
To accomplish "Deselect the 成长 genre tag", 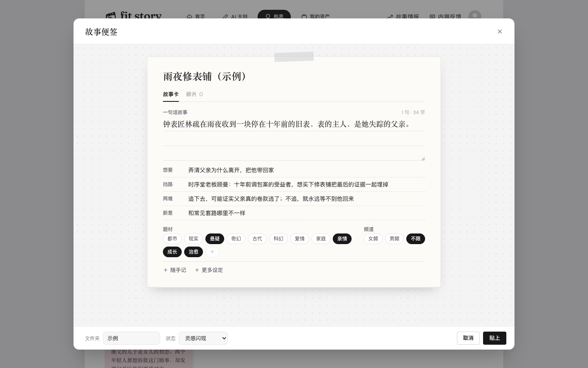I will click(x=172, y=252).
